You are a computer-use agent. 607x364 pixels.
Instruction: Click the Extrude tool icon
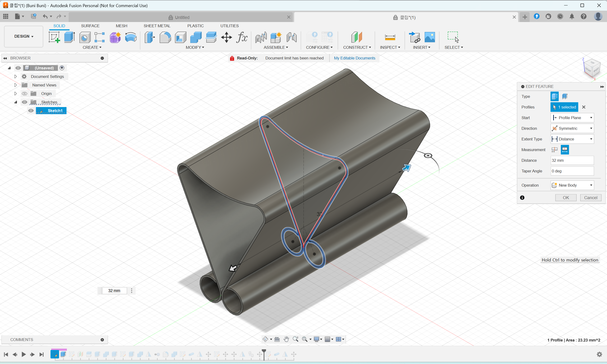[x=69, y=37]
